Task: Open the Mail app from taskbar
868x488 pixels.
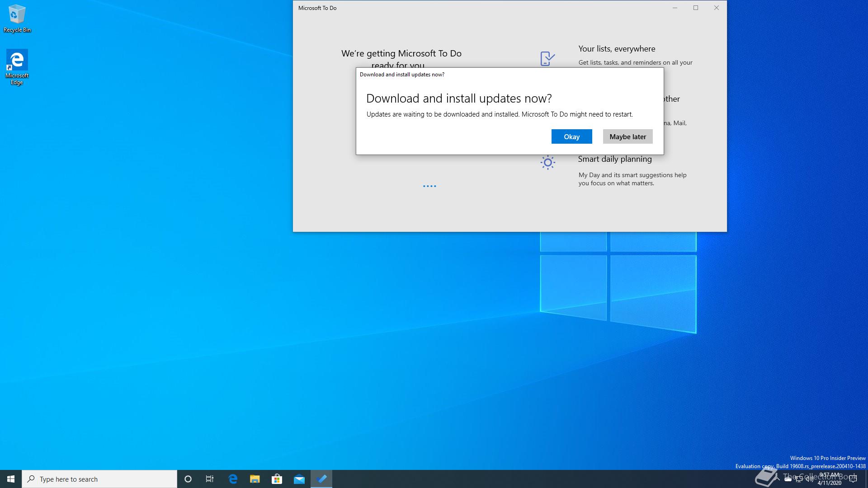Action: point(299,479)
